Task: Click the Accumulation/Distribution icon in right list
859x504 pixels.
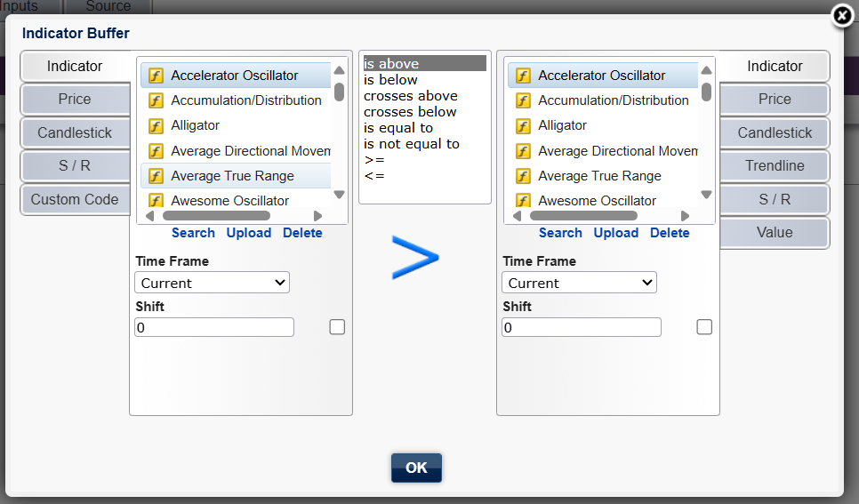Action: [523, 100]
